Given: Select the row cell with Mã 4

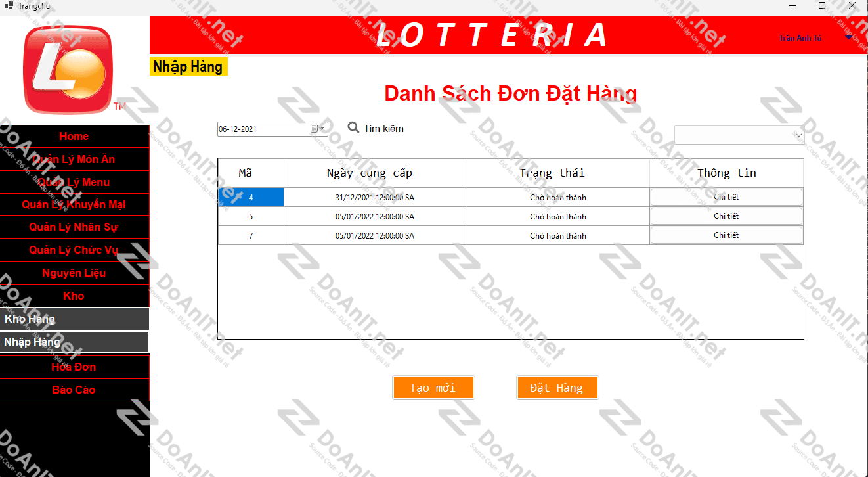Looking at the screenshot, I should [251, 198].
